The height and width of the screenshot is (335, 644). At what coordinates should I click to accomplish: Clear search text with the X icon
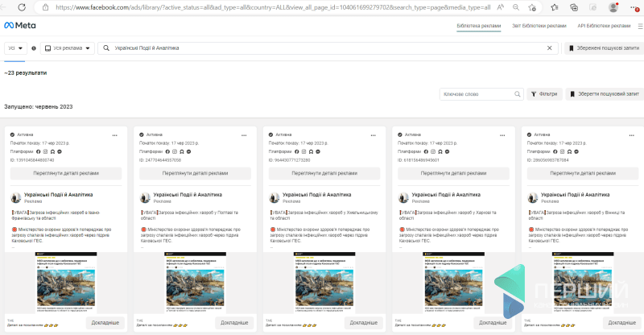pos(550,48)
